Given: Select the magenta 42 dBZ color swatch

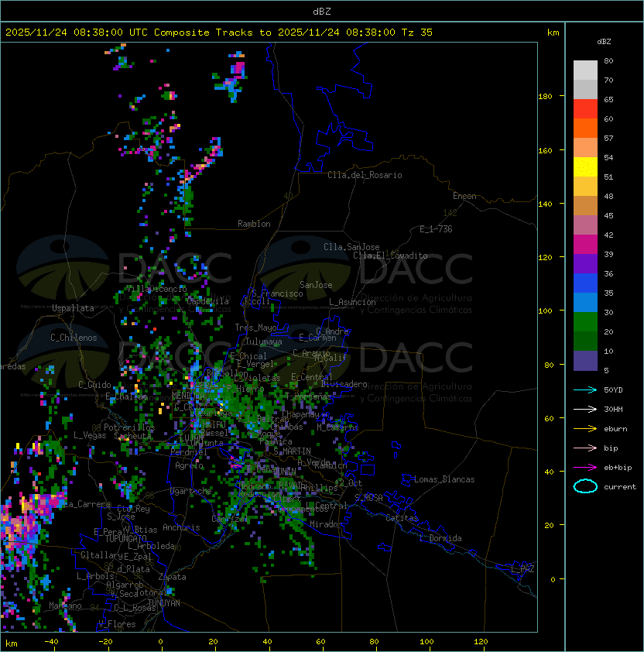Looking at the screenshot, I should click(585, 245).
